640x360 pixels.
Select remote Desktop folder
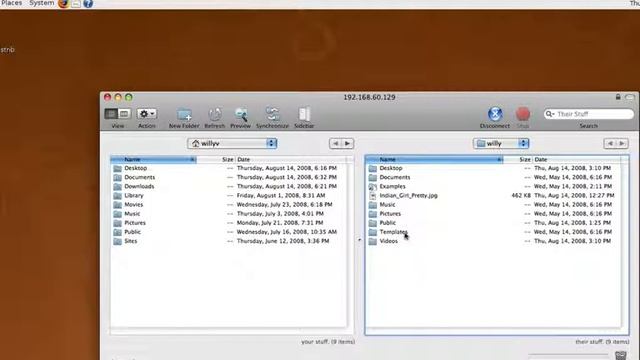pos(391,168)
